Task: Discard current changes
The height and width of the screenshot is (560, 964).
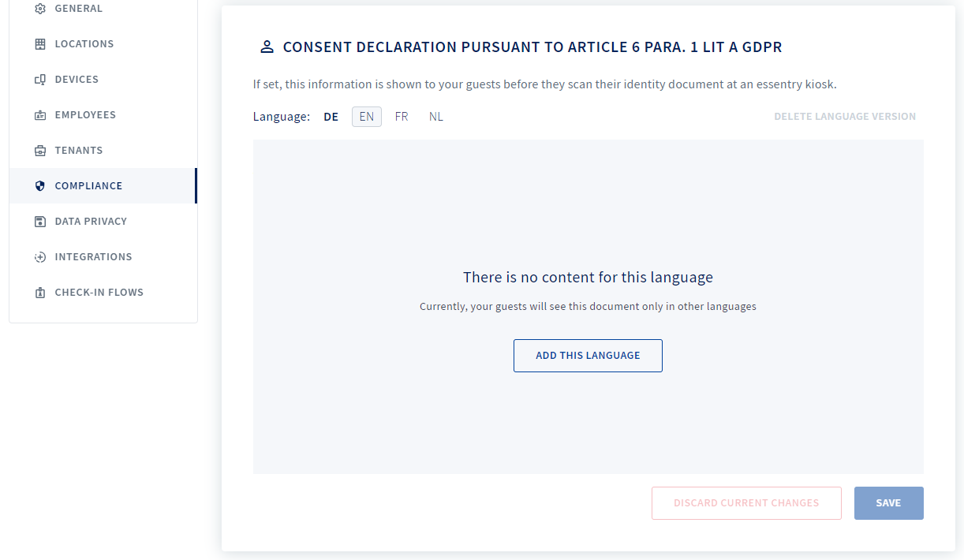Action: (746, 503)
